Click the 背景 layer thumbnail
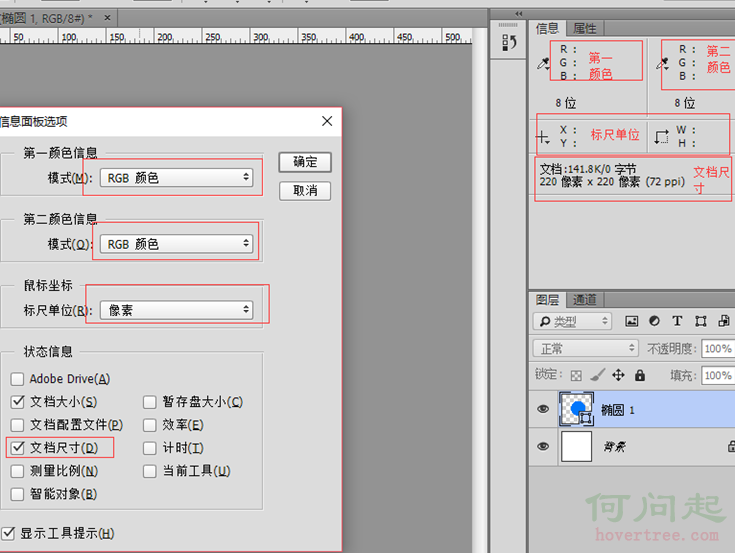Image resolution: width=735 pixels, height=553 pixels. click(577, 447)
